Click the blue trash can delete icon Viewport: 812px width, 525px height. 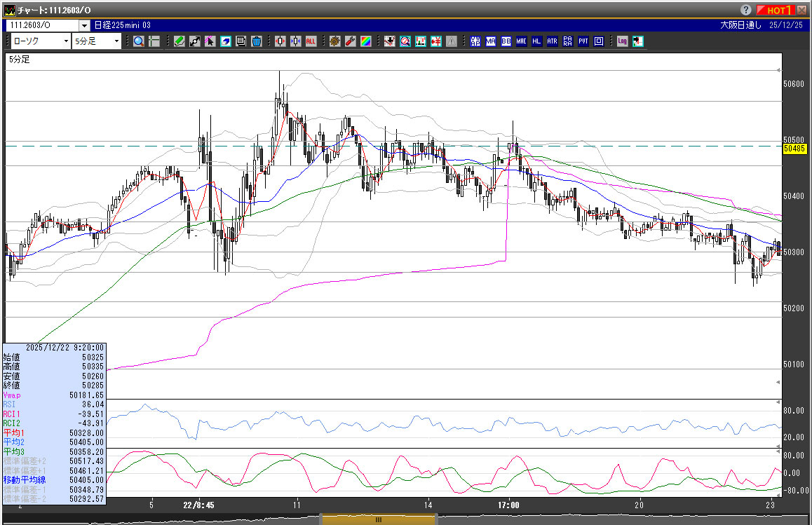[257, 41]
